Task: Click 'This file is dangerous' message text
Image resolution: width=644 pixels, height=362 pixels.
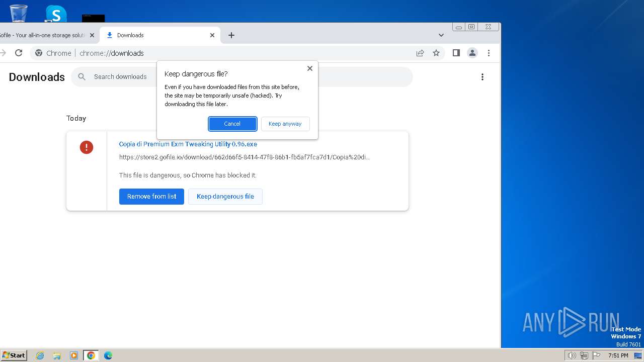Action: tap(188, 175)
